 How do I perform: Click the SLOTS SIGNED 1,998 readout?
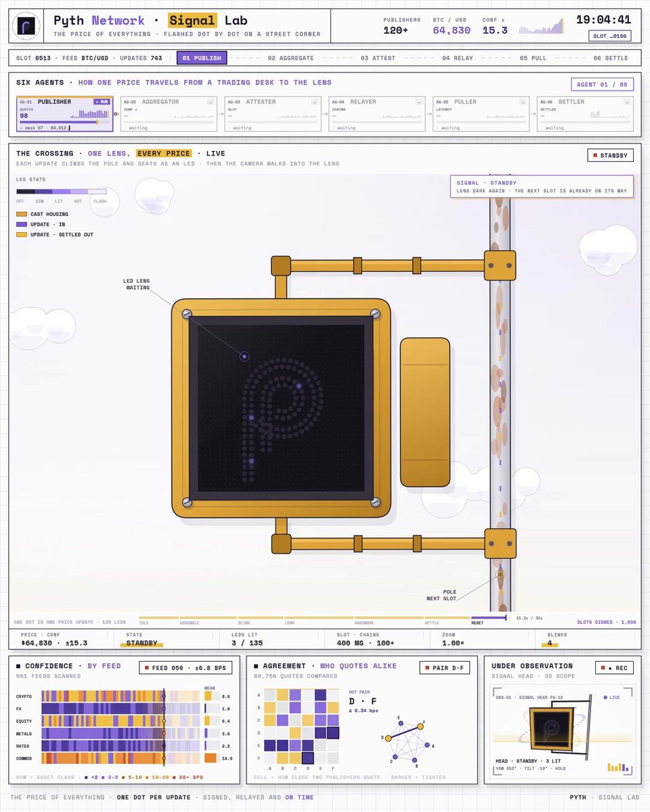coord(607,622)
